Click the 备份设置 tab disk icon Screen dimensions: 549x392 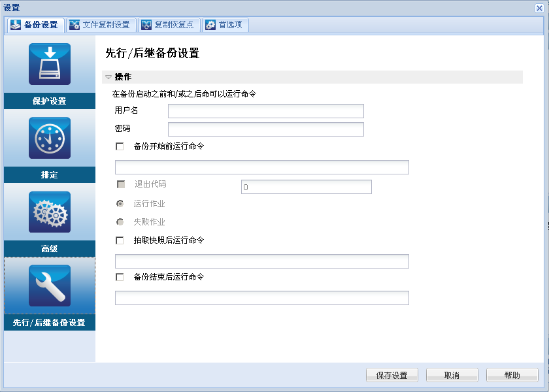point(16,25)
